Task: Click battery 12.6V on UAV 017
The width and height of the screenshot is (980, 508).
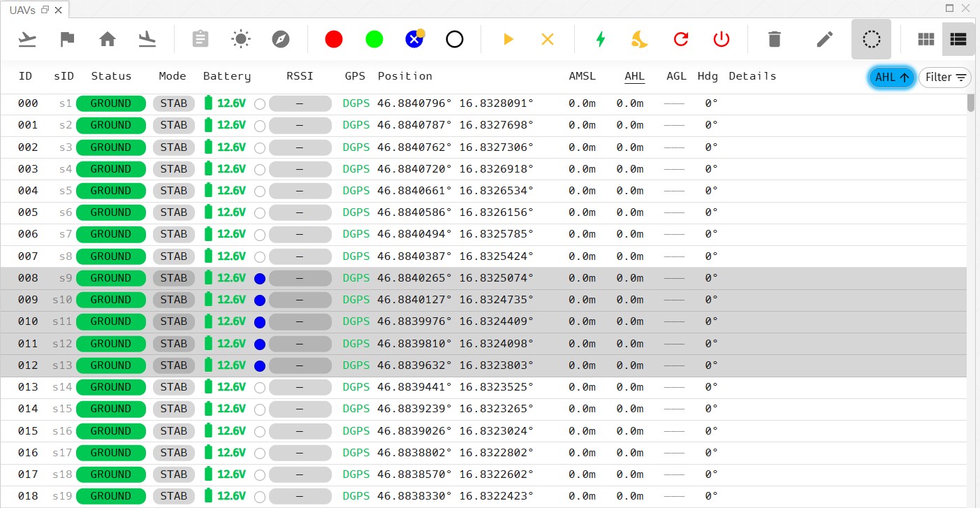Action: (x=231, y=474)
